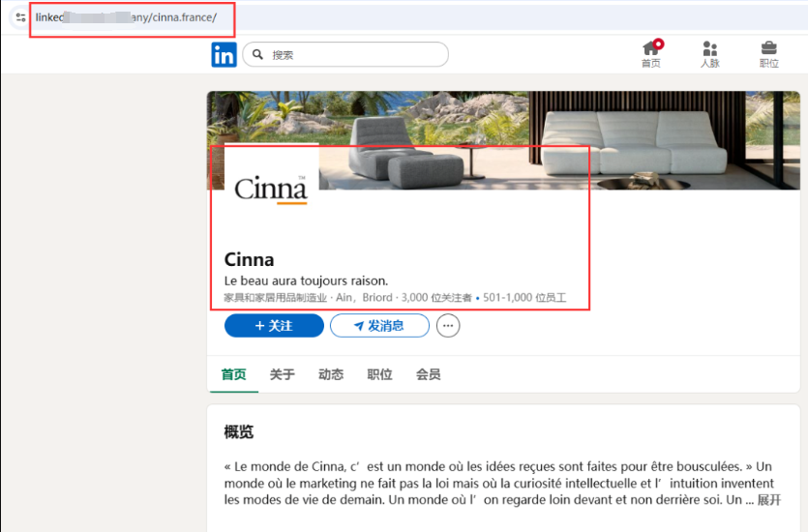
Task: Click the Cinna company logo
Action: pos(271,188)
